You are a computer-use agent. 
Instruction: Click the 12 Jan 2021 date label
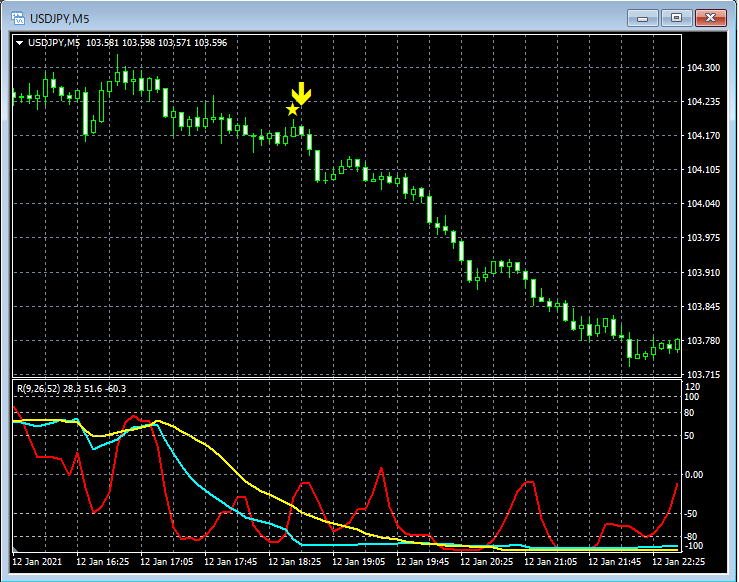(x=36, y=562)
